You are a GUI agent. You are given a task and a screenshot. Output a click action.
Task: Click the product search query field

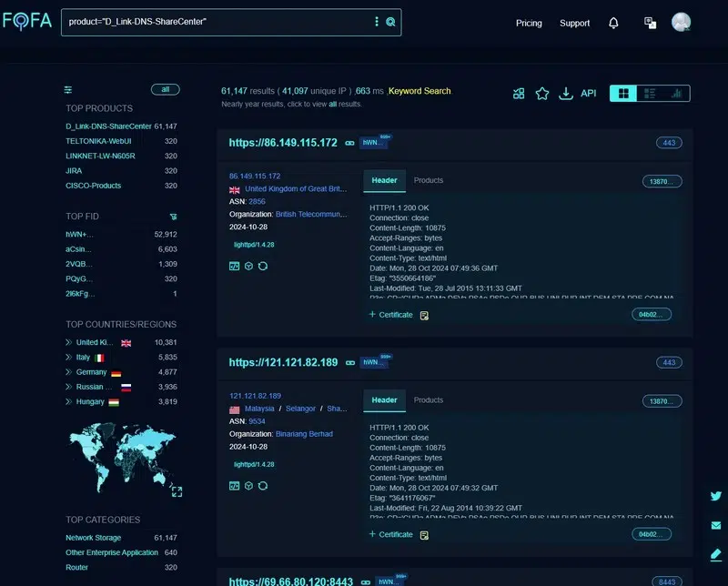[214, 22]
